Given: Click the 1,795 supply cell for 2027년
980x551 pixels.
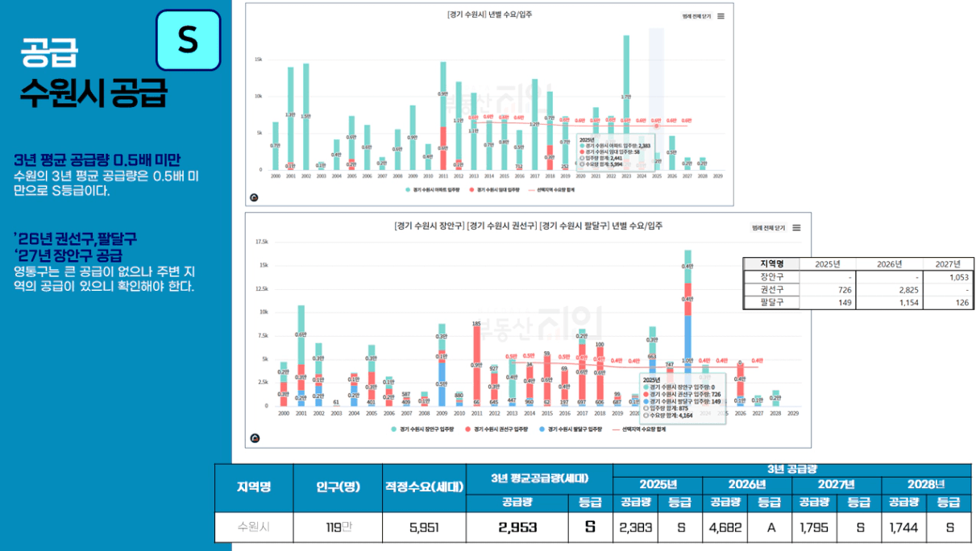Looking at the screenshot, I should (815, 527).
